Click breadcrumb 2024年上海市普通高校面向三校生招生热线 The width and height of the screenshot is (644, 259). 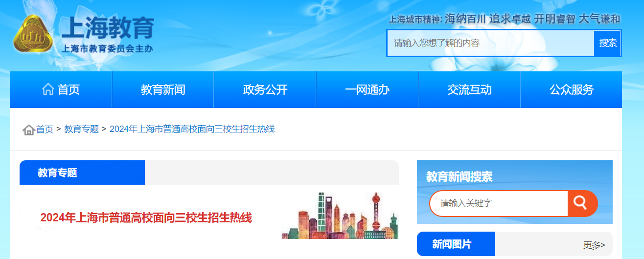click(x=192, y=129)
